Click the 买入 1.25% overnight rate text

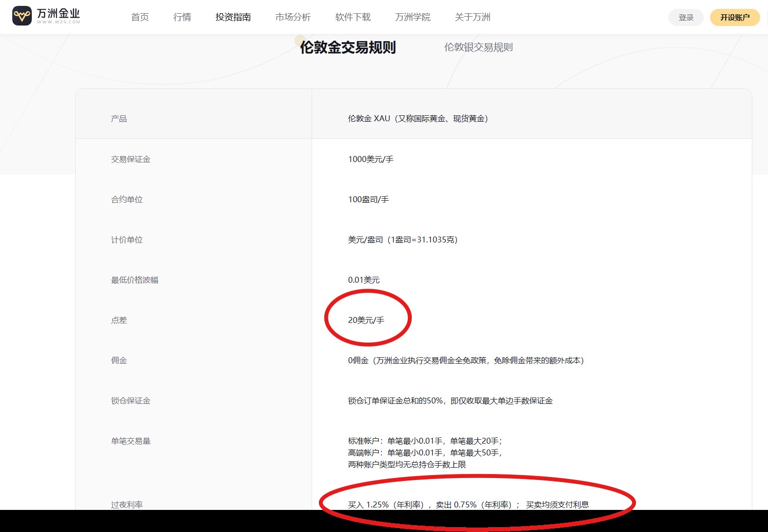tap(468, 505)
